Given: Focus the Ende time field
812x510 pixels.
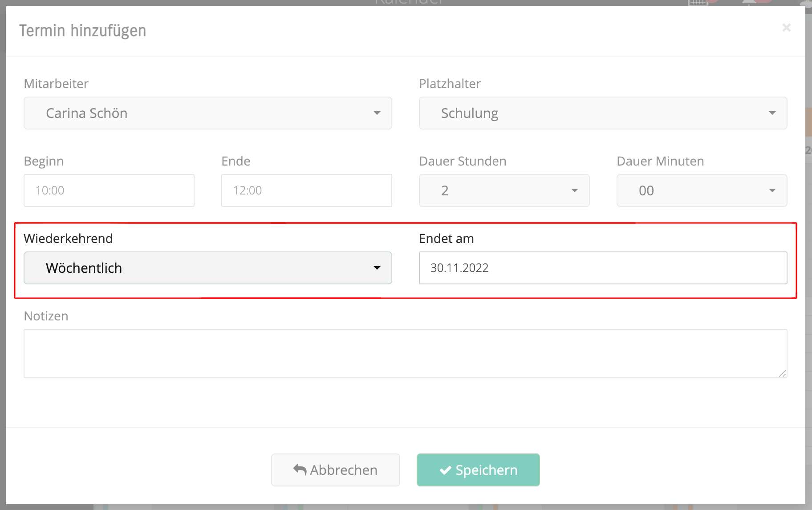Looking at the screenshot, I should click(x=306, y=190).
